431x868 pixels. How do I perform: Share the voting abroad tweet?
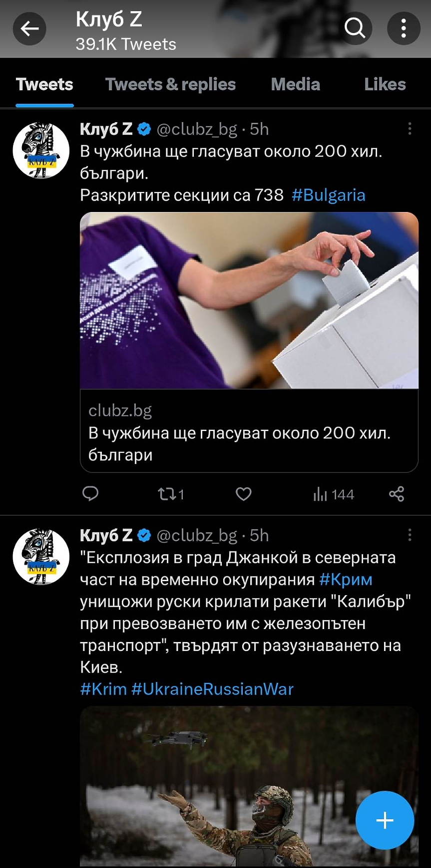click(x=397, y=494)
